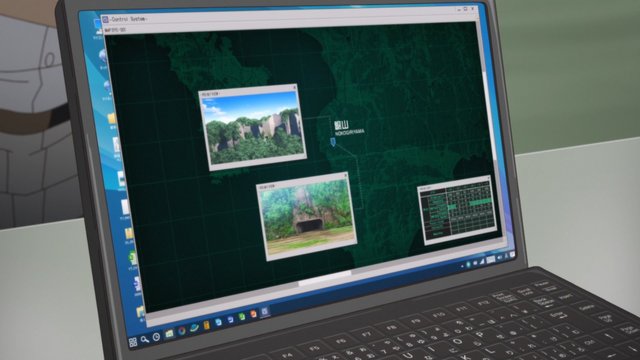Open the blue-green swoosh browser taskbar icon

(x=194, y=328)
